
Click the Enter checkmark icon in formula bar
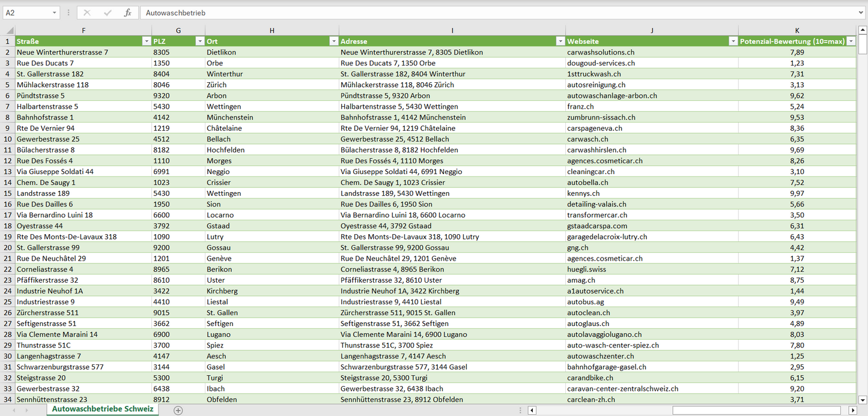(x=108, y=13)
